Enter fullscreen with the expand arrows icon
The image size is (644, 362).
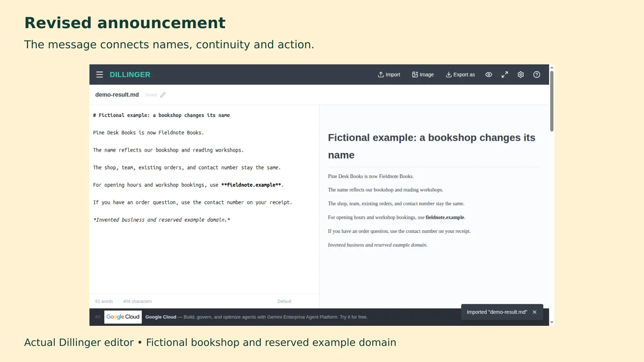(505, 74)
